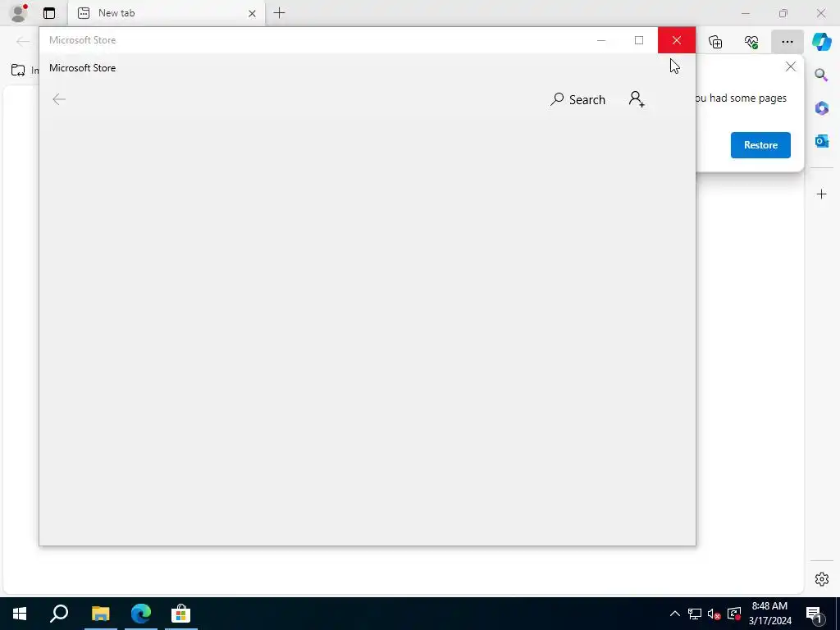The image size is (840, 630).
Task: Open Edge sidebar settings gear
Action: pyautogui.click(x=821, y=579)
